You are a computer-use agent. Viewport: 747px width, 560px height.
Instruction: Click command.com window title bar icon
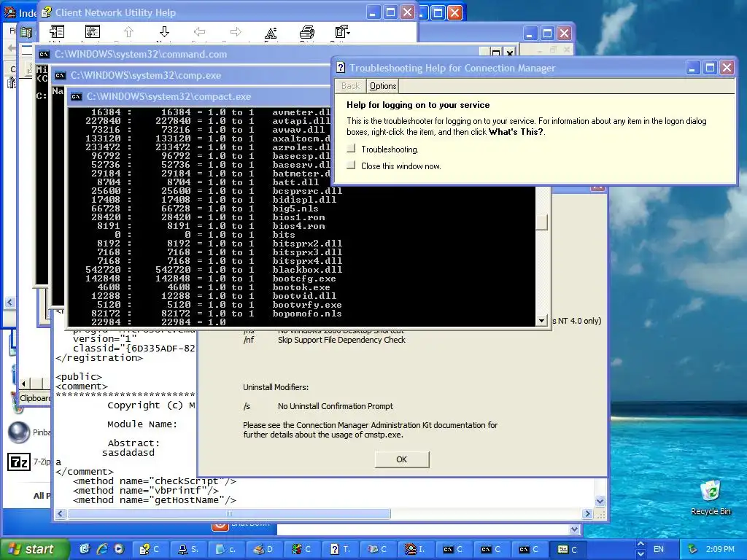(44, 54)
